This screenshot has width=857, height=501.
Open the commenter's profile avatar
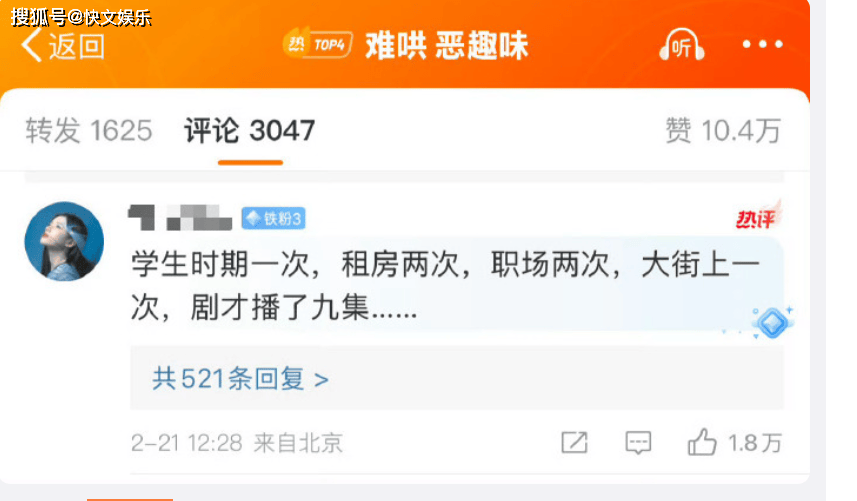coord(64,241)
